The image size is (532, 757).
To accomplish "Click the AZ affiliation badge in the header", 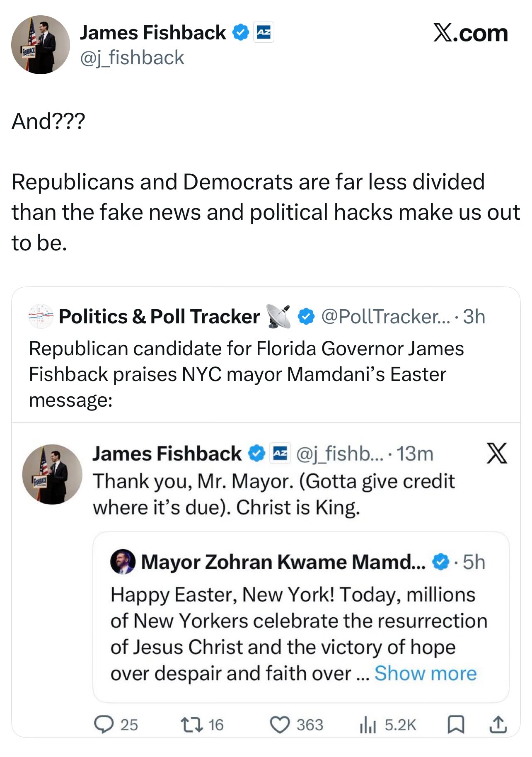I will click(x=264, y=32).
